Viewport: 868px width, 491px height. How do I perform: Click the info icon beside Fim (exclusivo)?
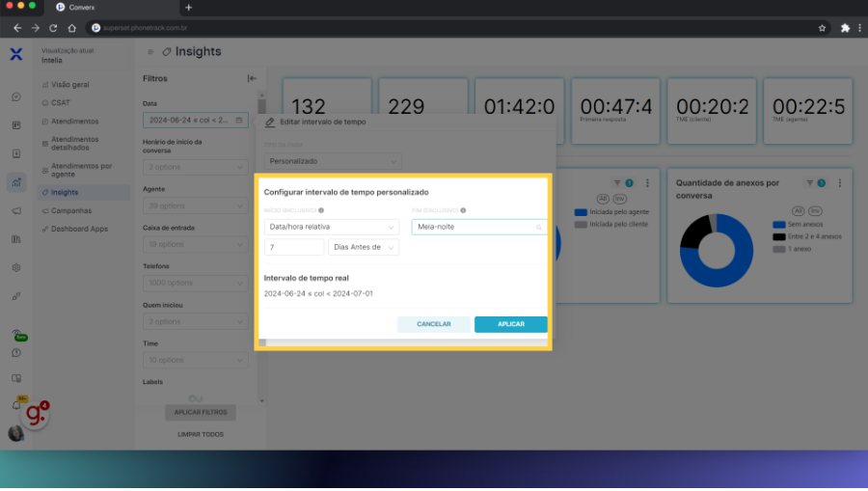coord(463,210)
